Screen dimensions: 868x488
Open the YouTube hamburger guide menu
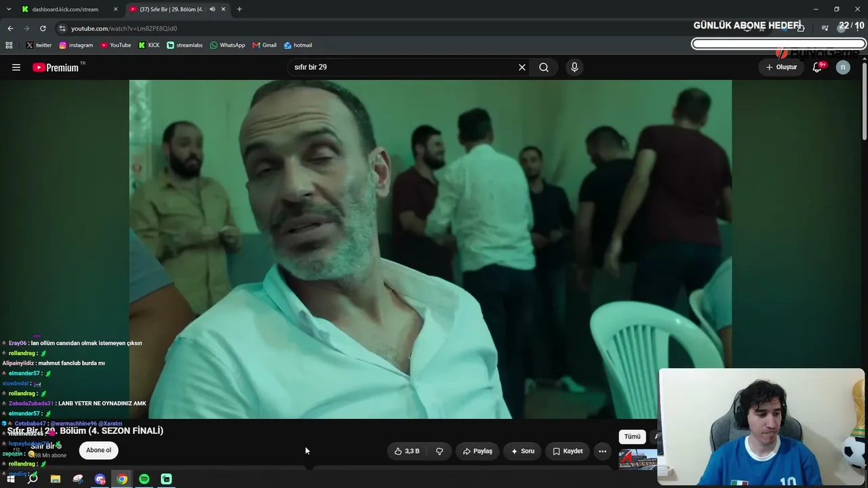tap(16, 67)
